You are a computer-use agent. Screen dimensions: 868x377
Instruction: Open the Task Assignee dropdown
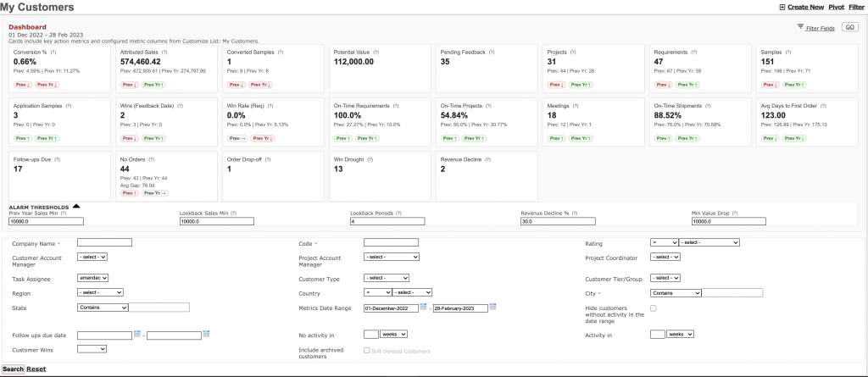click(93, 278)
